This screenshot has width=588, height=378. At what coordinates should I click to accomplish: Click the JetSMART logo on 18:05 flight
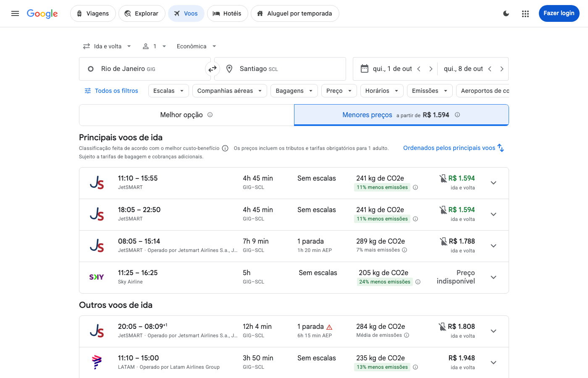97,214
